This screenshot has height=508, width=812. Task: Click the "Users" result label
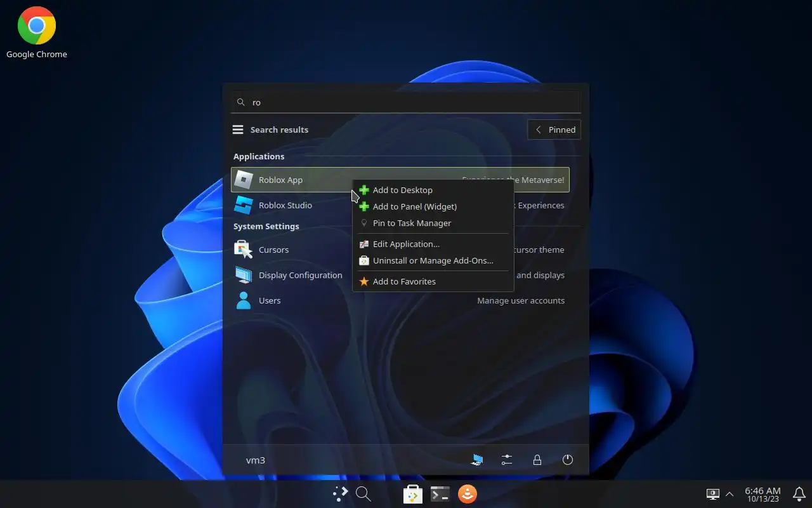[270, 300]
